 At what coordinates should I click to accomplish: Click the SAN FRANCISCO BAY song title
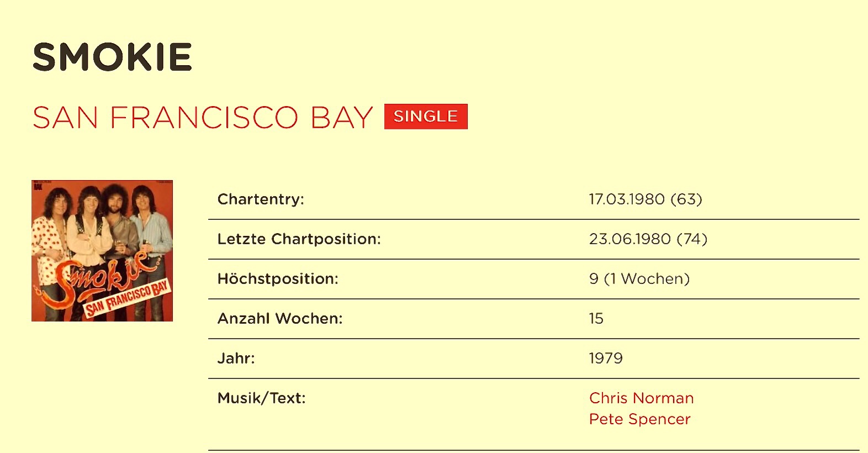point(203,118)
